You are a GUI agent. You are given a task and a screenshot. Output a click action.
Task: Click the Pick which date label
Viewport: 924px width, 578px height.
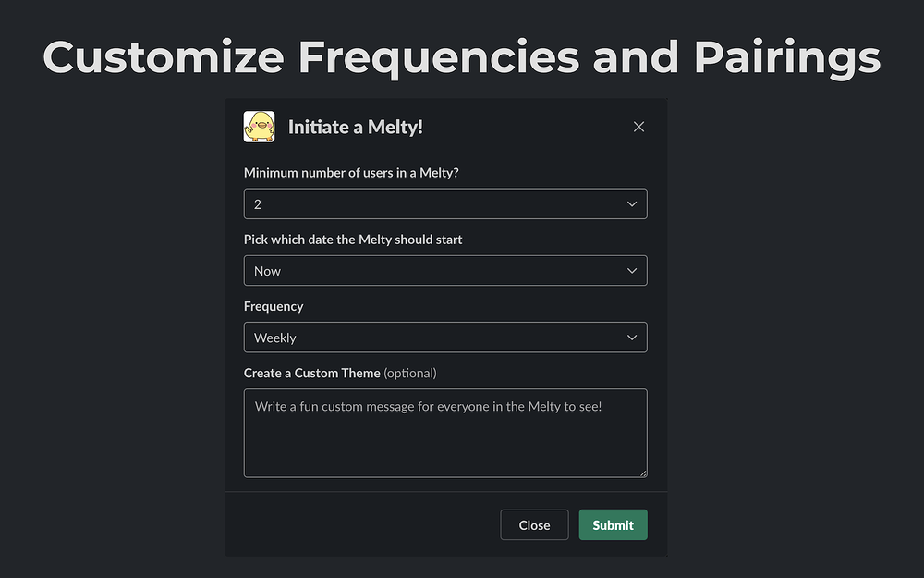point(353,240)
